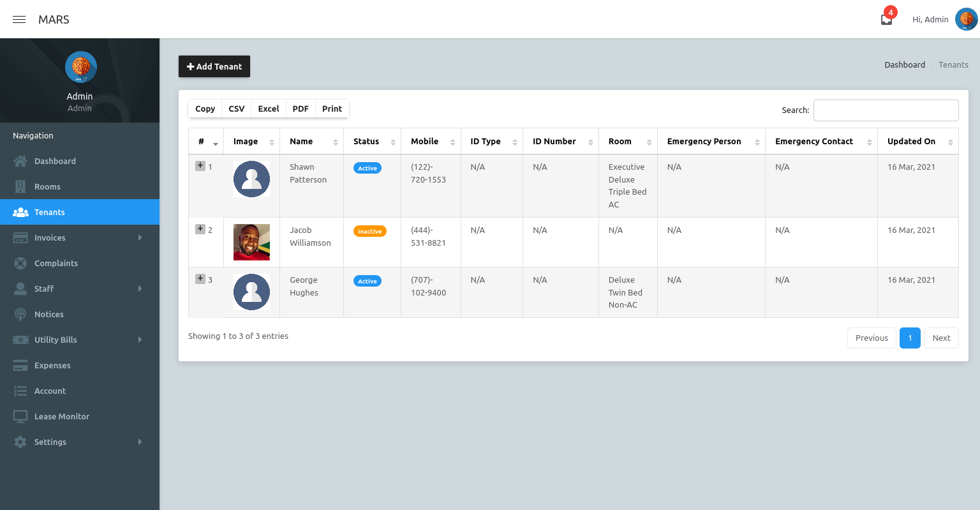This screenshot has height=510, width=980.
Task: Export the table using the PDF button
Action: [x=300, y=109]
